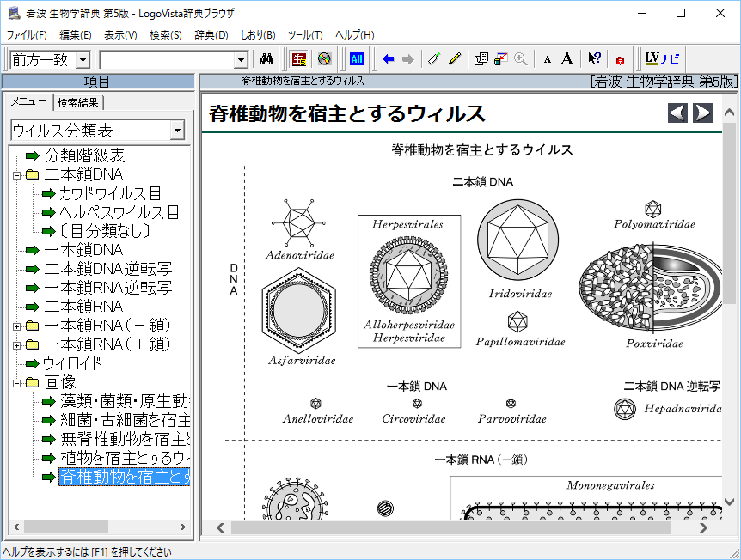Collapse the 二本鎖DNA tree node
Viewport: 741px width, 560px height.
click(x=16, y=175)
